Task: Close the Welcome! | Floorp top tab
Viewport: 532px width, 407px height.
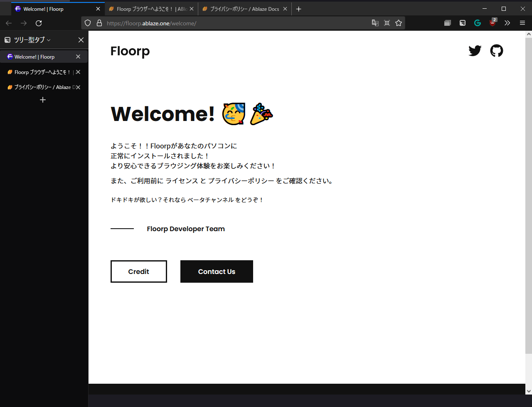Action: tap(98, 9)
